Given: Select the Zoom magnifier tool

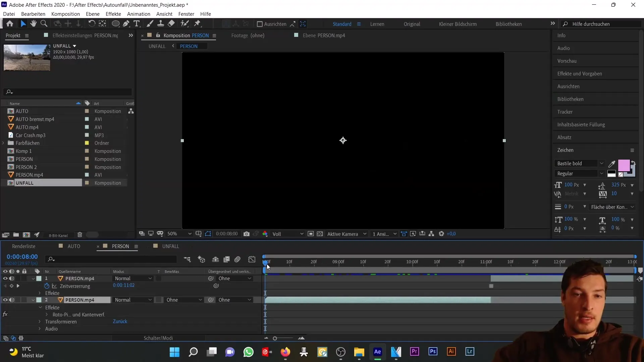Looking at the screenshot, I should (44, 24).
